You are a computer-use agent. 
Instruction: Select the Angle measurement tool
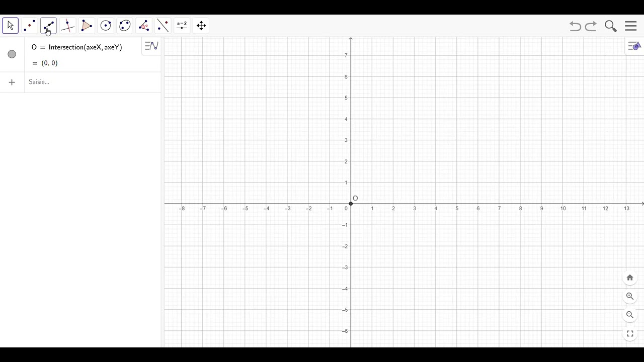144,26
